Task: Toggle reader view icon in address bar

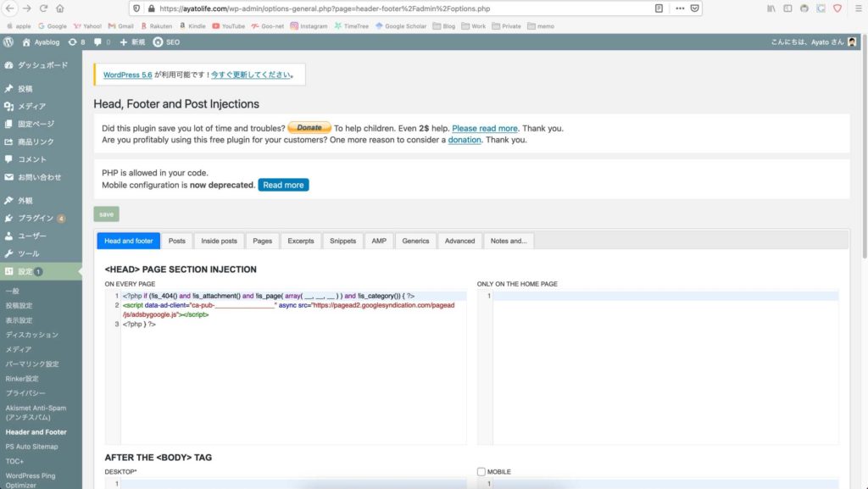Action: [659, 8]
